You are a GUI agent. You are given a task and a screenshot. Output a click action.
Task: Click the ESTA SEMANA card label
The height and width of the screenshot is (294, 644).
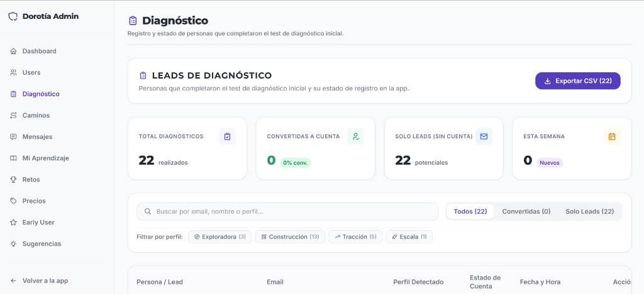(544, 136)
